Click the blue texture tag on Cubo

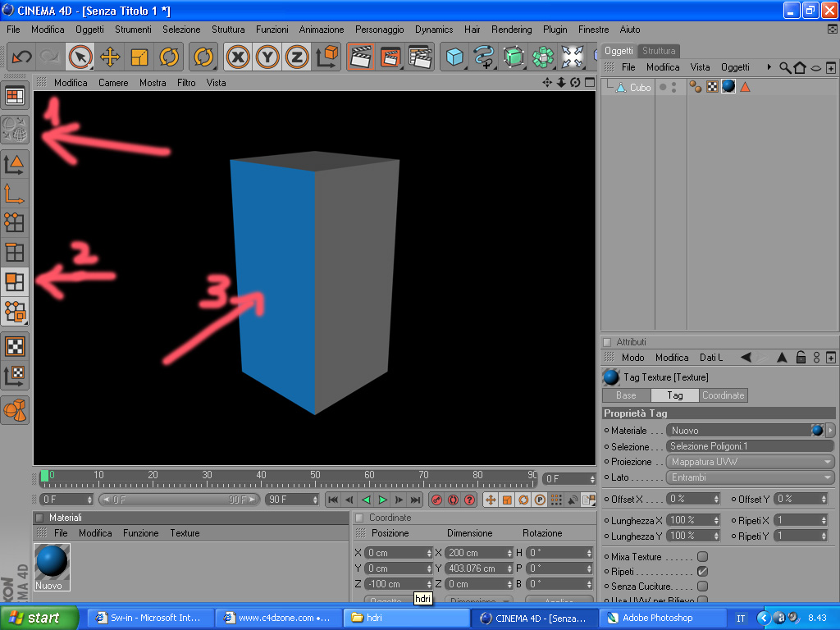point(728,86)
